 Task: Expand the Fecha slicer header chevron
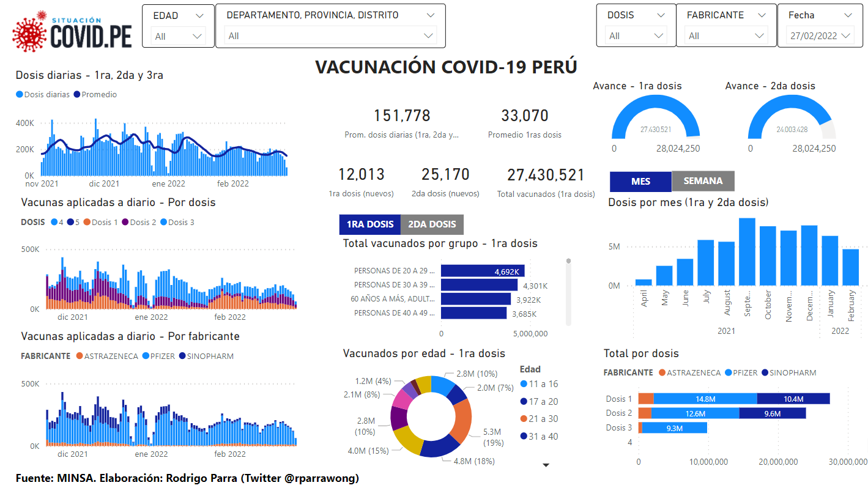[x=847, y=15]
